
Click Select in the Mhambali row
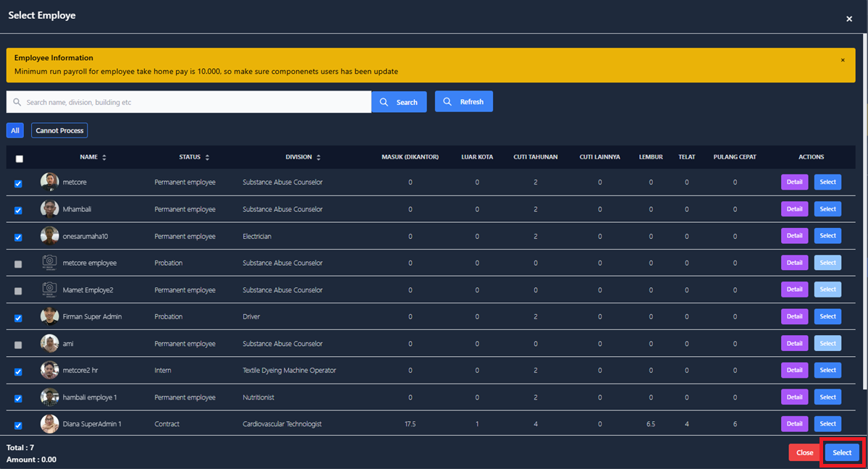[827, 208]
